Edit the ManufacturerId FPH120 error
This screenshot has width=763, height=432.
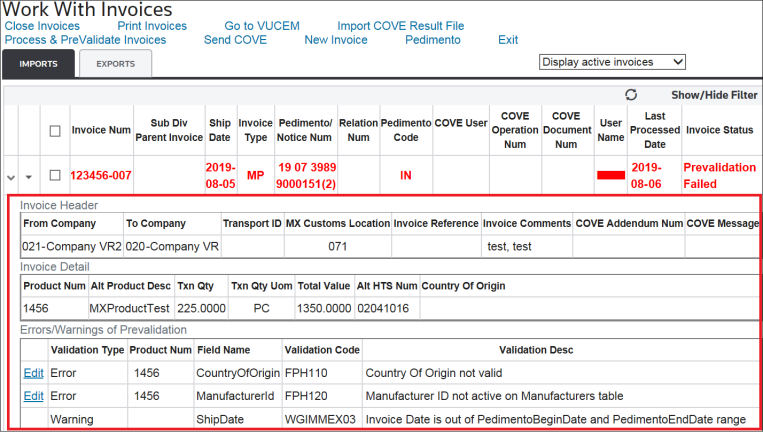point(34,396)
